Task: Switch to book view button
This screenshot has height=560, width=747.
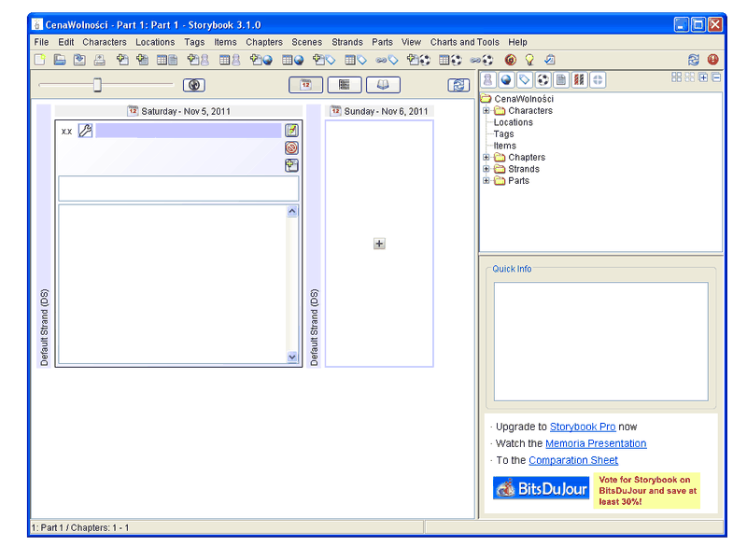Action: (x=383, y=85)
